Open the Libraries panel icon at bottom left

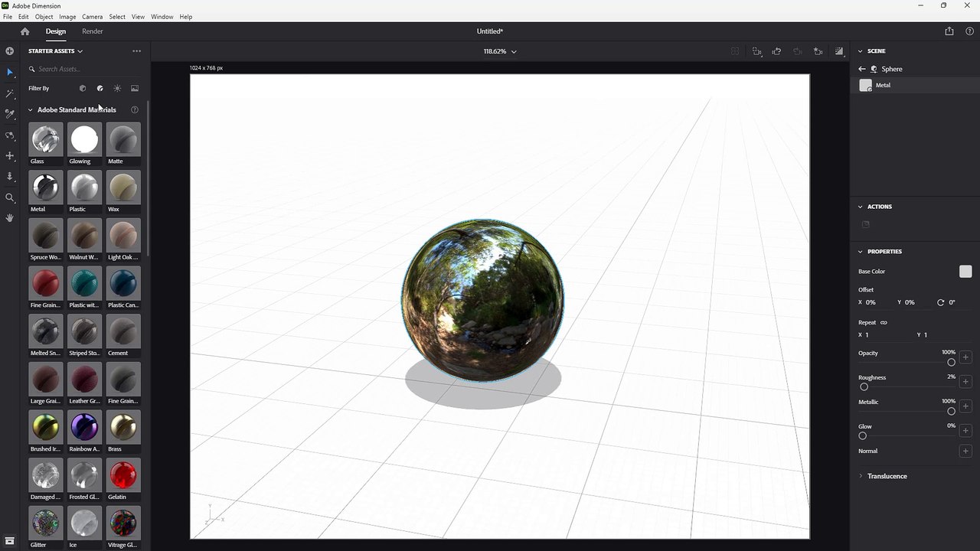(10, 541)
